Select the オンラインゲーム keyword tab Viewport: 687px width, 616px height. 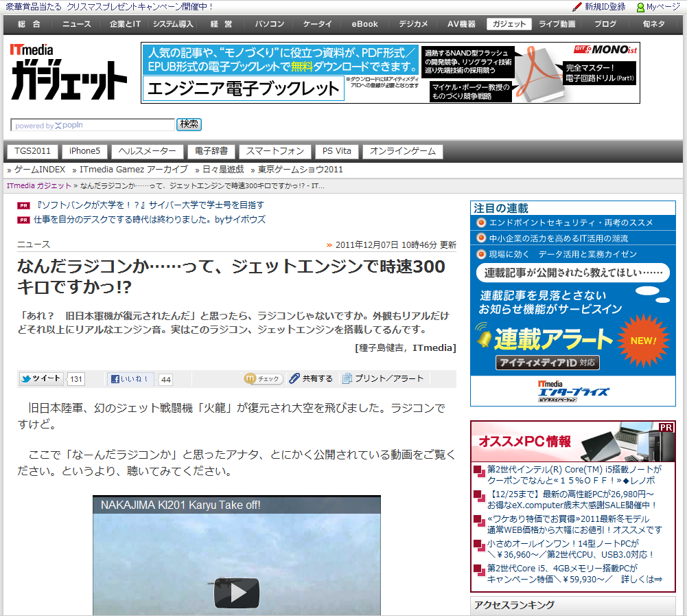[x=403, y=151]
